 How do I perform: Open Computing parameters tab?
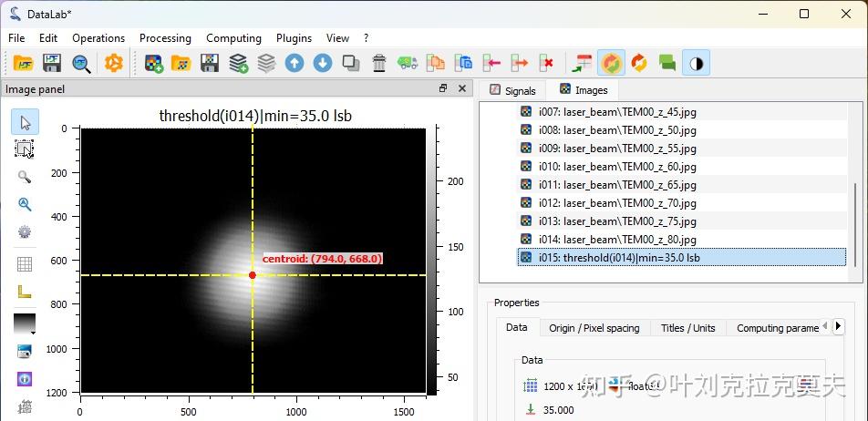(777, 328)
